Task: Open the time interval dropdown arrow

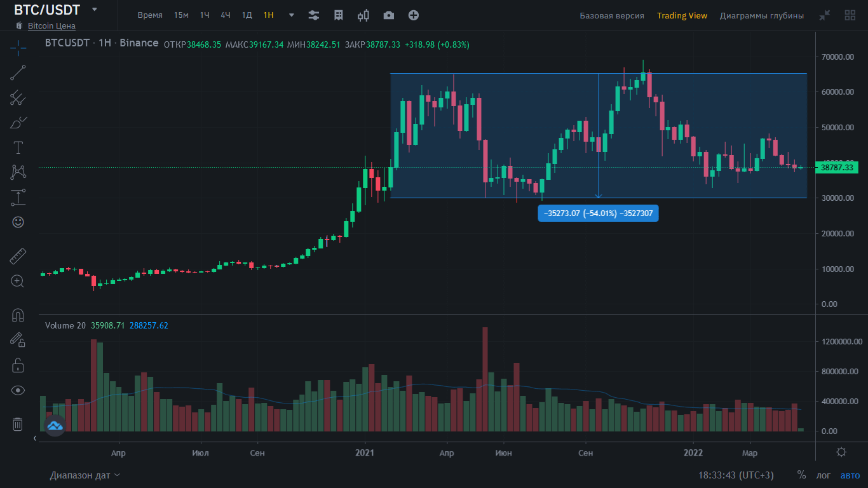Action: coord(292,15)
